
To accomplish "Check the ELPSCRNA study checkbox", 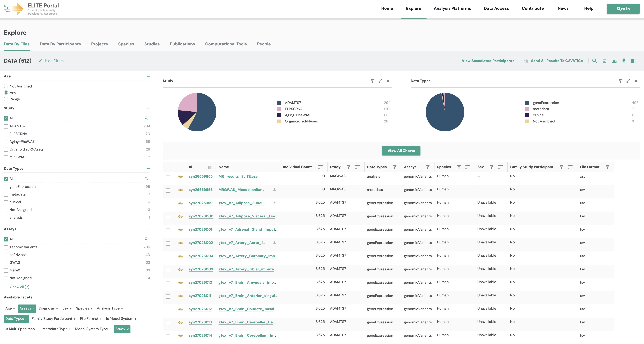I will coord(6,134).
